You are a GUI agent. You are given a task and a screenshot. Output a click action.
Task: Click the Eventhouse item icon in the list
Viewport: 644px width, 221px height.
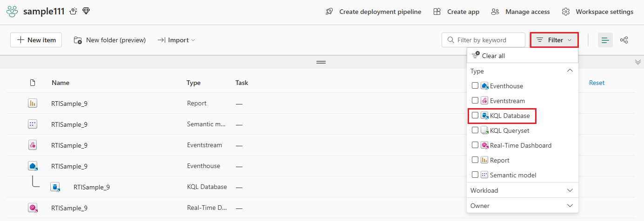point(33,166)
